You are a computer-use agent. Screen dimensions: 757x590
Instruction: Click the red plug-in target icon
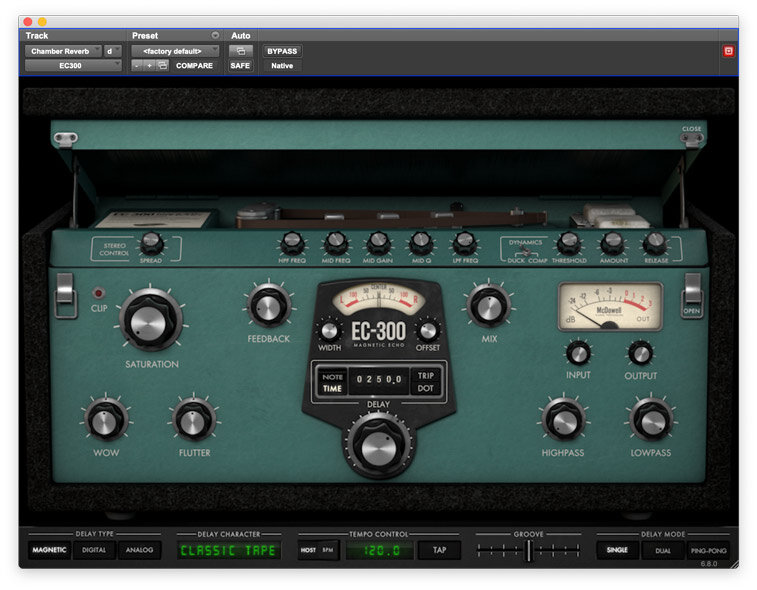click(x=729, y=51)
